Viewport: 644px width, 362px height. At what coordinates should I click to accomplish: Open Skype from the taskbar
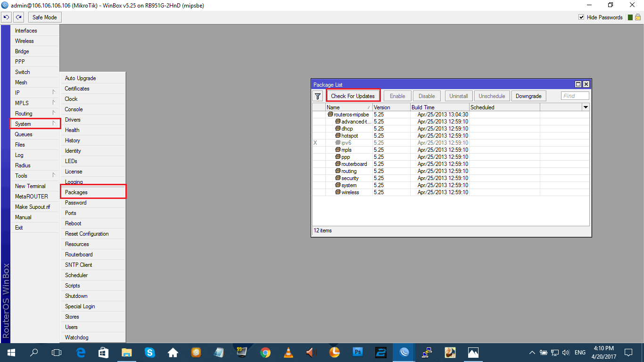pyautogui.click(x=150, y=353)
